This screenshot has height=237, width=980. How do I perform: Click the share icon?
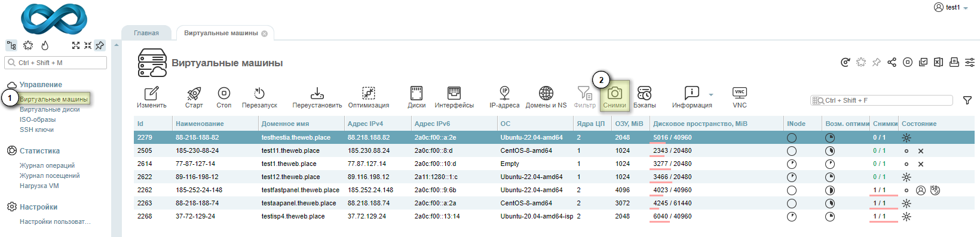tap(892, 62)
